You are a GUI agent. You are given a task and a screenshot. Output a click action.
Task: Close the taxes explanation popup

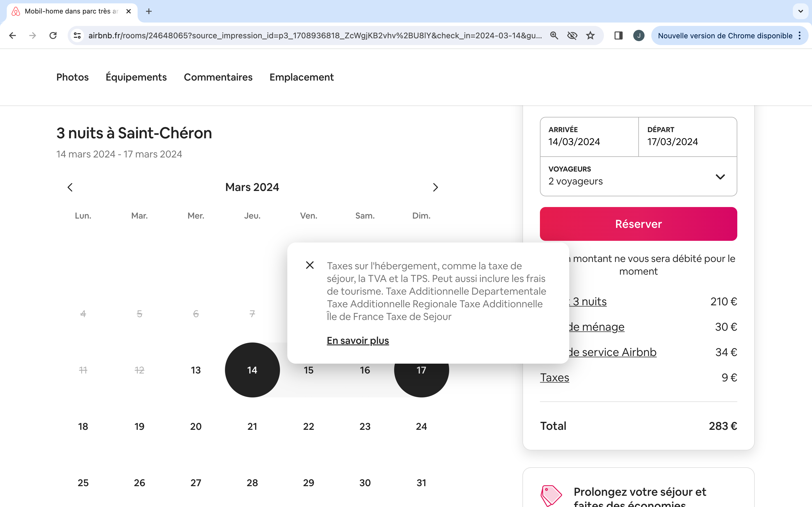pyautogui.click(x=309, y=265)
